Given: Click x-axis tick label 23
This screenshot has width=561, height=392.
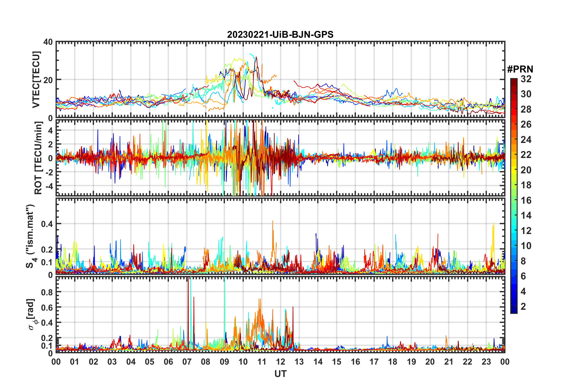Looking at the screenshot, I should tap(486, 362).
